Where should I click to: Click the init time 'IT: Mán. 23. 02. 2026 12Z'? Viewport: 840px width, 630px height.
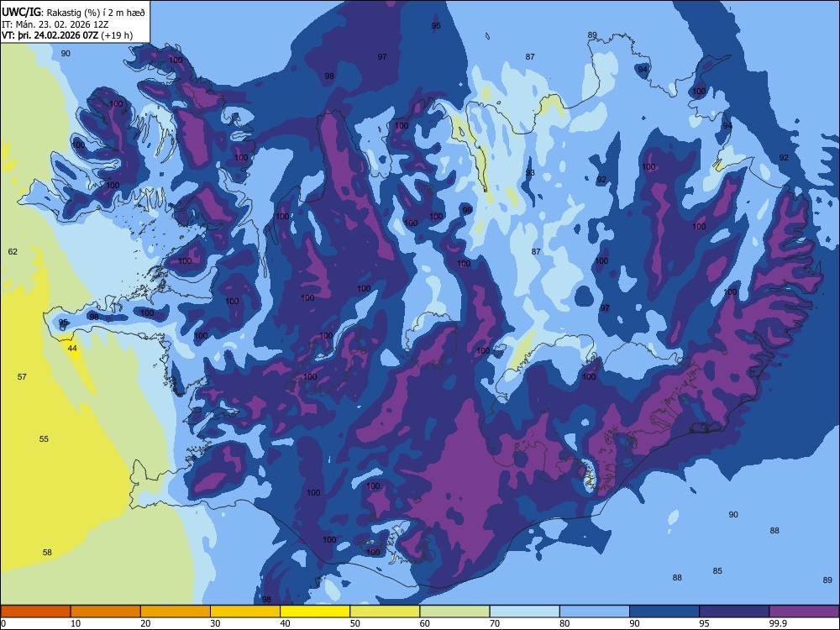pos(55,24)
